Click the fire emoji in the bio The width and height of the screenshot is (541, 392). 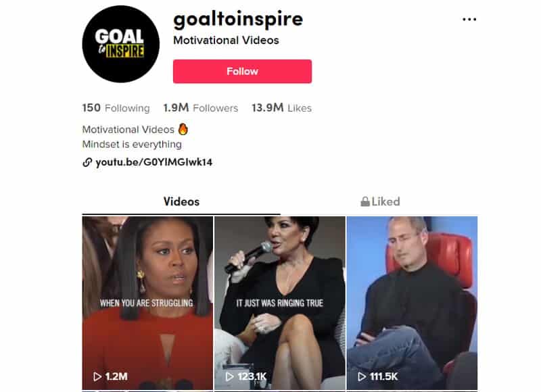point(183,129)
